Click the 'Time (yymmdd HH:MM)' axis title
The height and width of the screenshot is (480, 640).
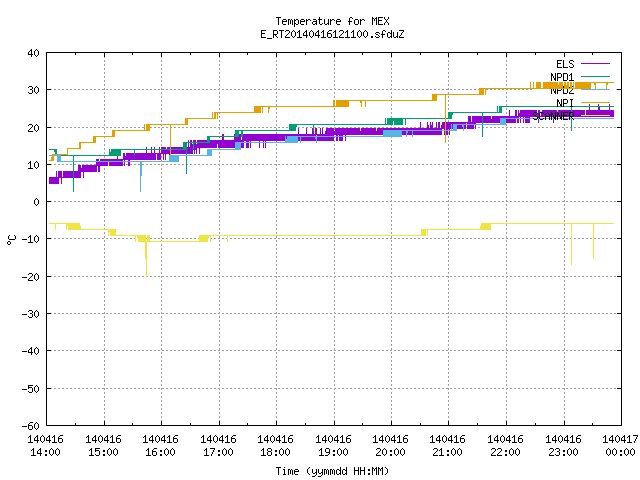332,471
